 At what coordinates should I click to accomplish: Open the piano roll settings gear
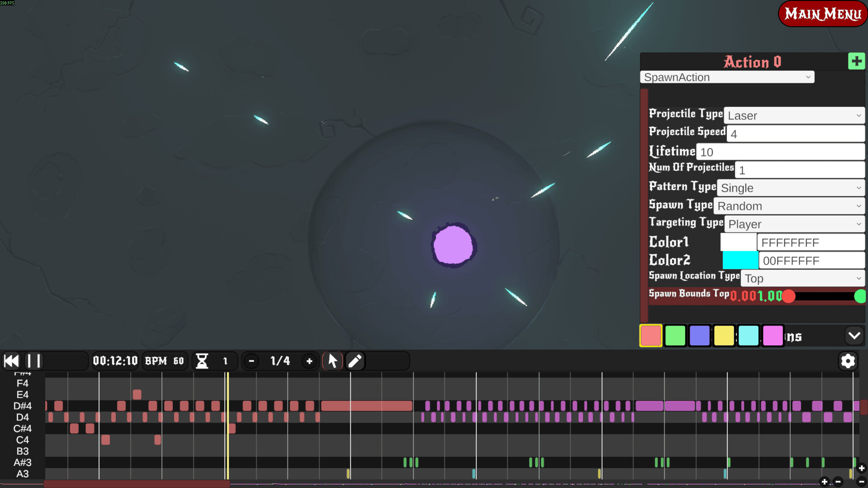pyautogui.click(x=848, y=361)
